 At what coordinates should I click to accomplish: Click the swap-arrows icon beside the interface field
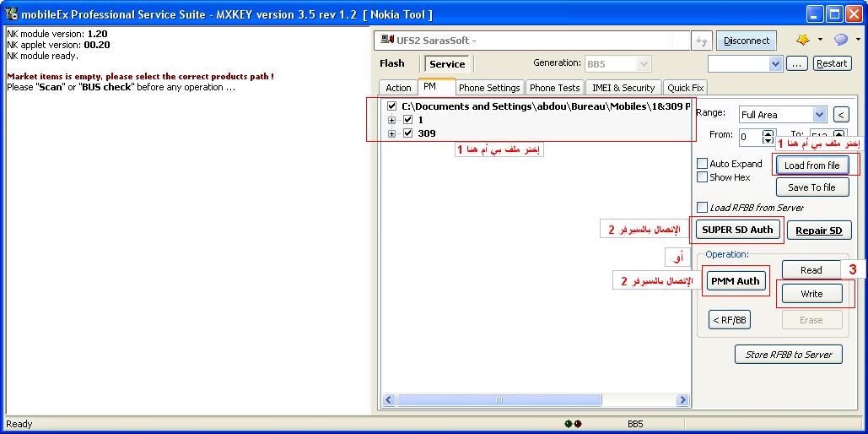click(x=701, y=41)
